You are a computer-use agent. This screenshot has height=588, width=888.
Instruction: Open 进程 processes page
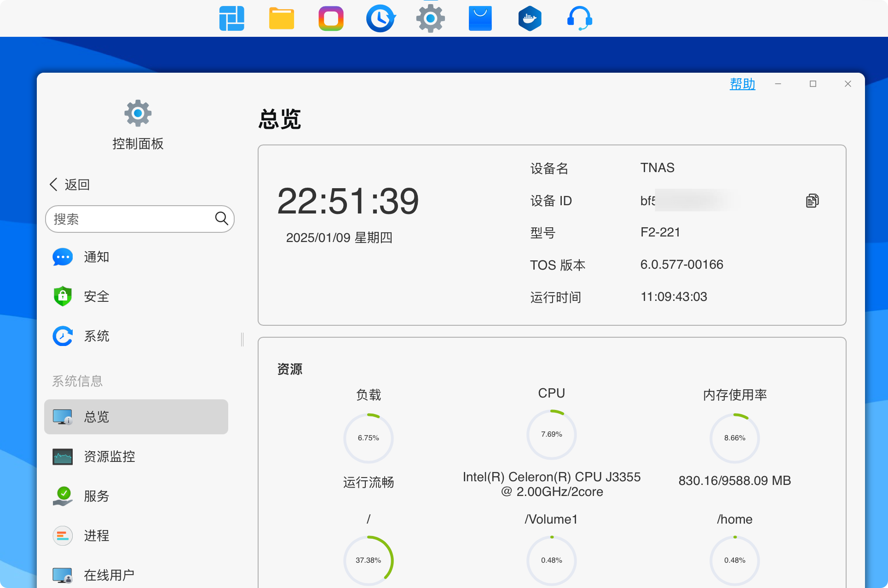(96, 536)
